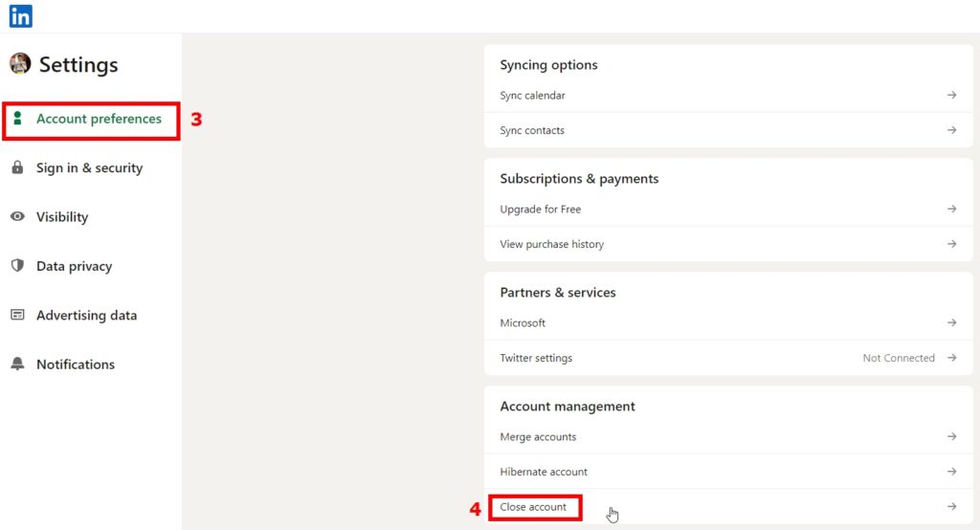Click arrow on Twitter settings row
Image resolution: width=980 pixels, height=530 pixels.
[951, 358]
